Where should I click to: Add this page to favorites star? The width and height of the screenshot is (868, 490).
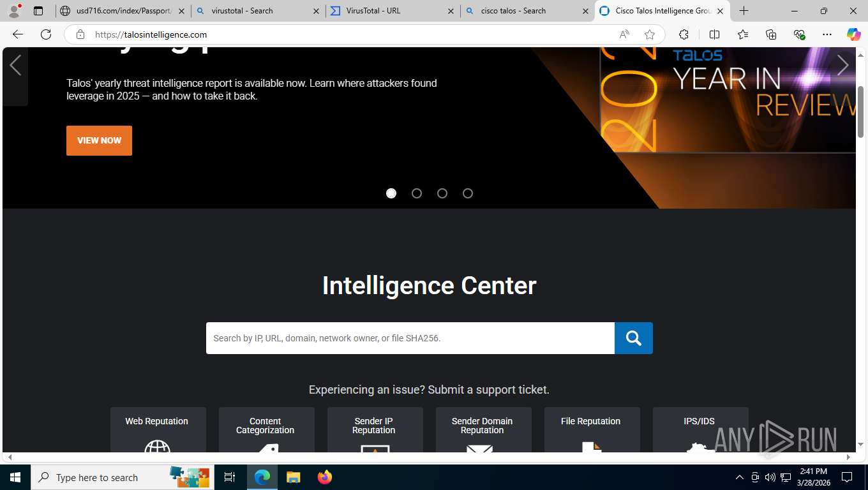pyautogui.click(x=650, y=34)
